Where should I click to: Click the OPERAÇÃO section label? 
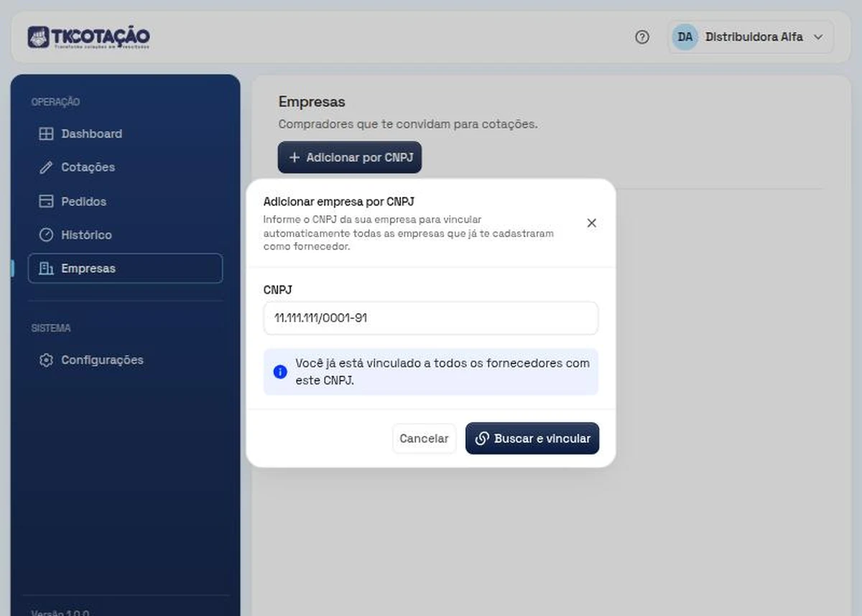tap(55, 102)
